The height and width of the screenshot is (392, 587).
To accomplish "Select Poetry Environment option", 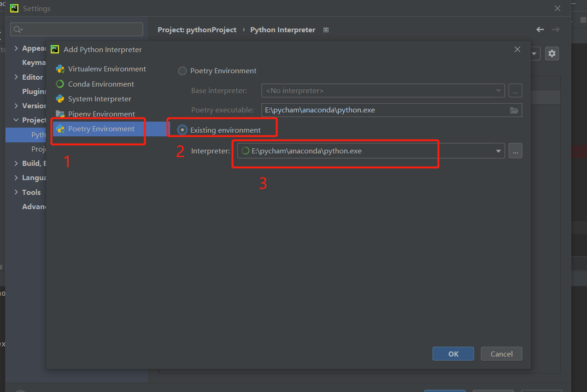I will tap(100, 129).
